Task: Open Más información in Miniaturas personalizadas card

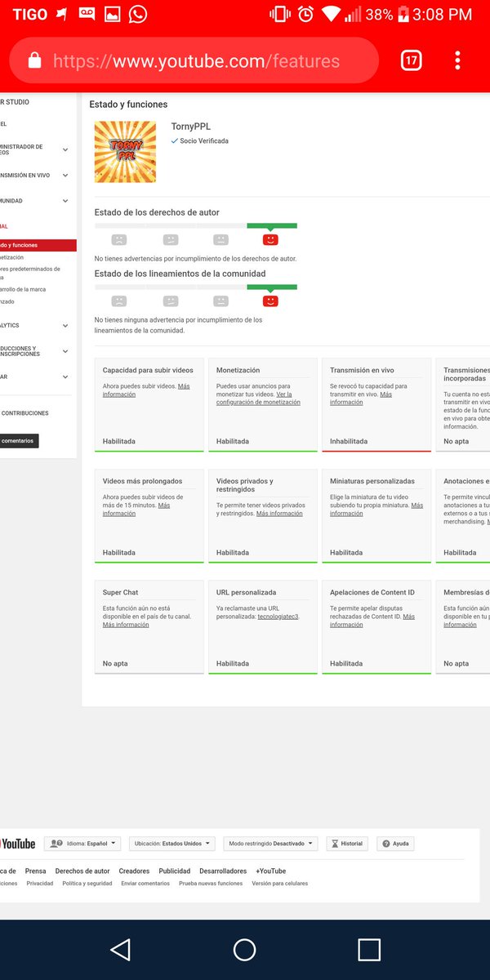Action: (376, 510)
